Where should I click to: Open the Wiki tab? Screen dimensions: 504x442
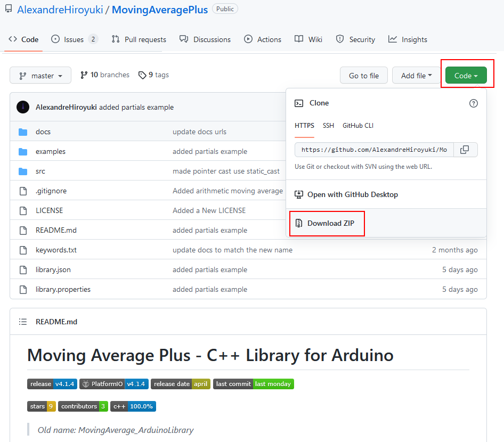click(x=308, y=39)
